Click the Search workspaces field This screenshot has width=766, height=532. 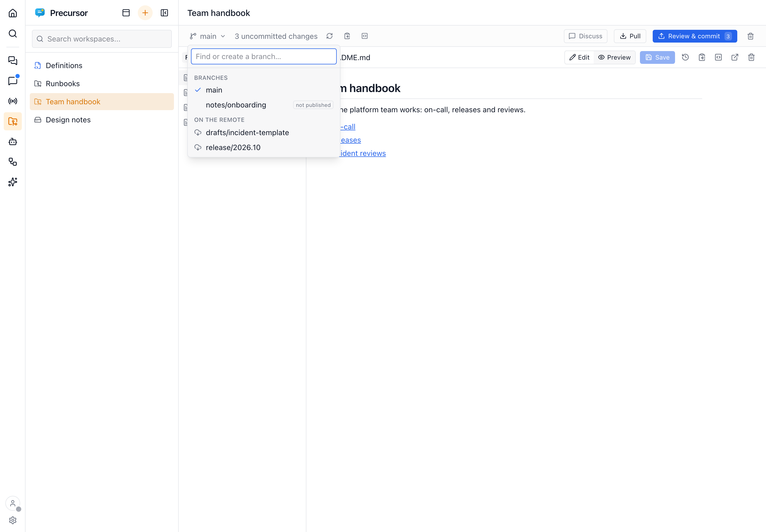point(102,39)
